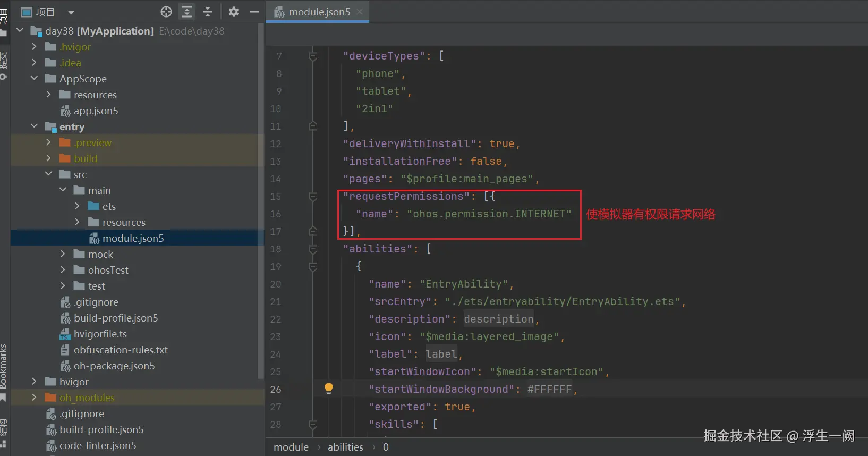Viewport: 868px width, 456px height.
Task: Click the entry module folder icon
Action: pos(51,126)
